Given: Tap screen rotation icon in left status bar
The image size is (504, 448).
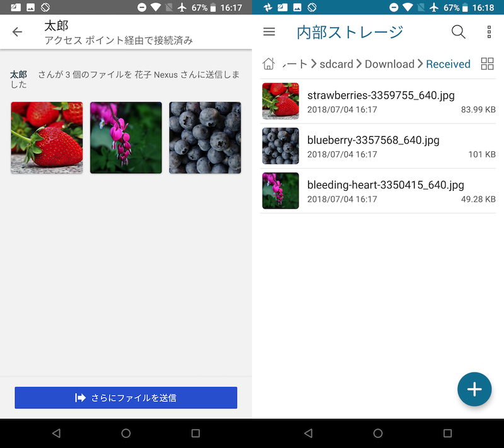Looking at the screenshot, I should point(45,7).
